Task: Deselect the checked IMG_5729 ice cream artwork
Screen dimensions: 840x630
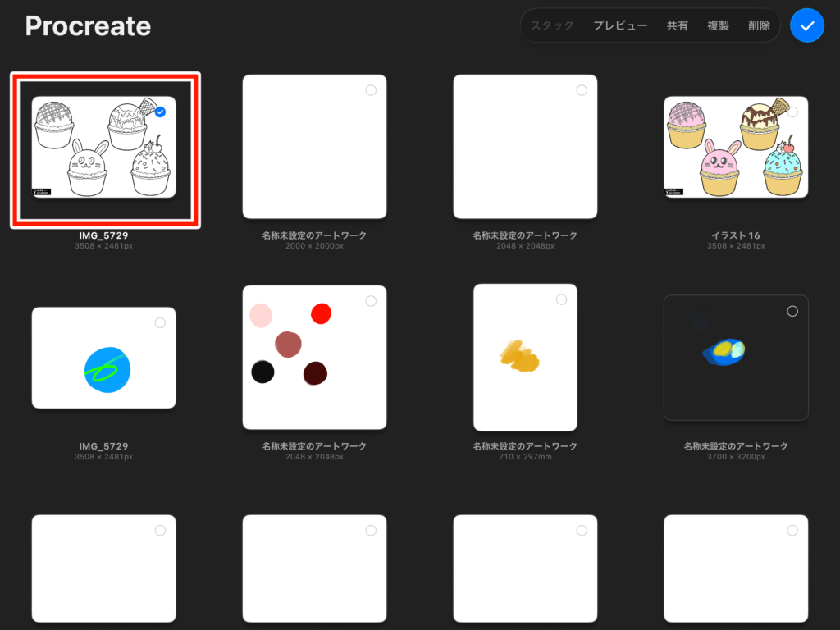Action: pos(160,112)
